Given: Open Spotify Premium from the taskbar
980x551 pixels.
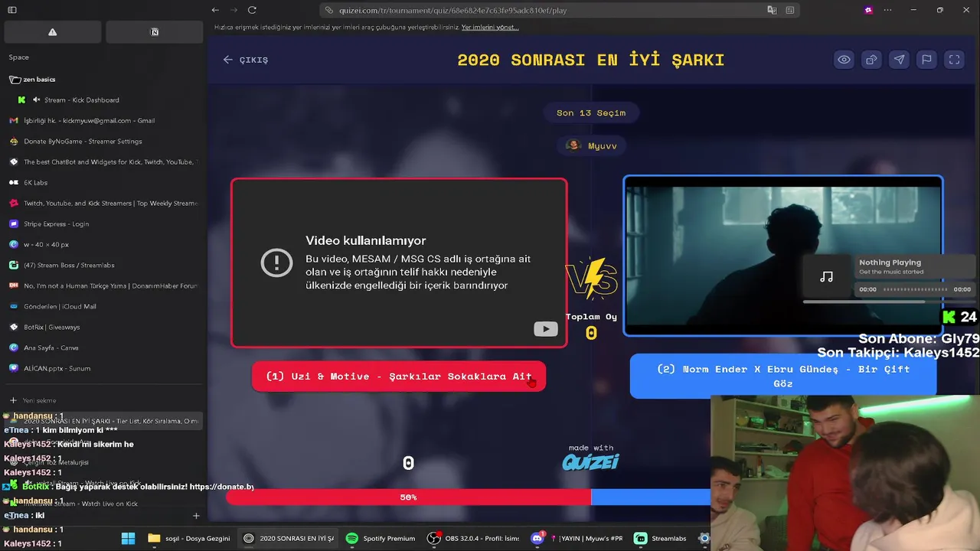Looking at the screenshot, I should click(x=381, y=539).
